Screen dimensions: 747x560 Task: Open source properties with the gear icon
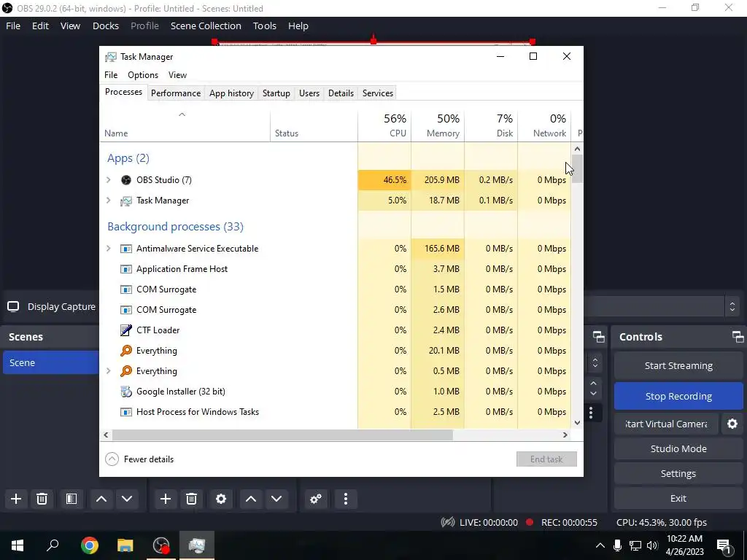pos(221,499)
